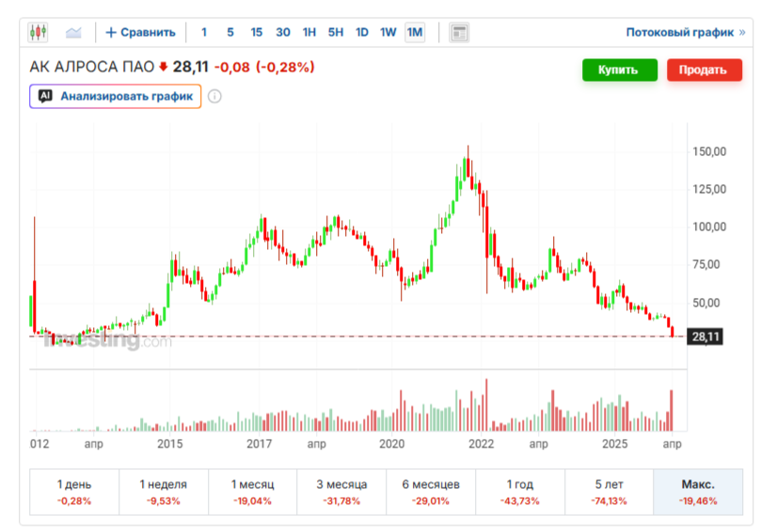Screen dimensions: 761x532
Task: Click the 100,00 price axis label
Action: (x=709, y=227)
